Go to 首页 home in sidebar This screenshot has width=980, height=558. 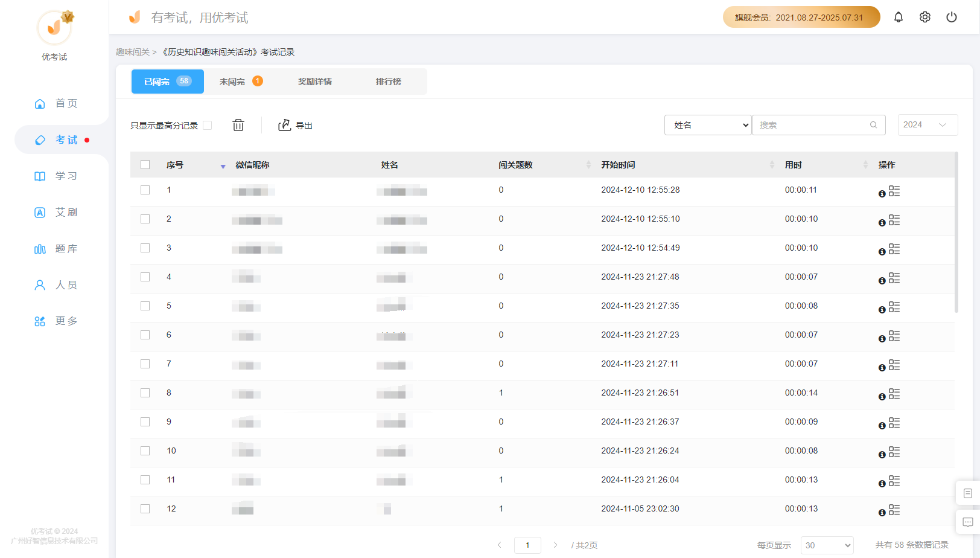pyautogui.click(x=56, y=104)
